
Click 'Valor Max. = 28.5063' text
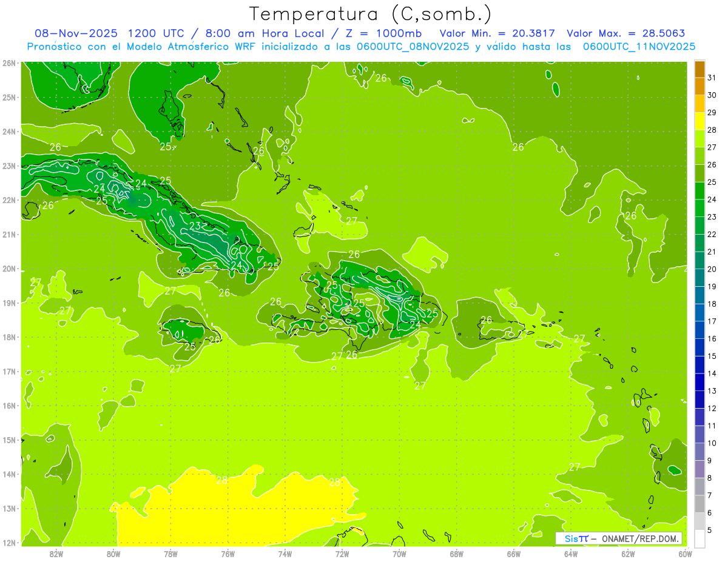[x=625, y=33]
